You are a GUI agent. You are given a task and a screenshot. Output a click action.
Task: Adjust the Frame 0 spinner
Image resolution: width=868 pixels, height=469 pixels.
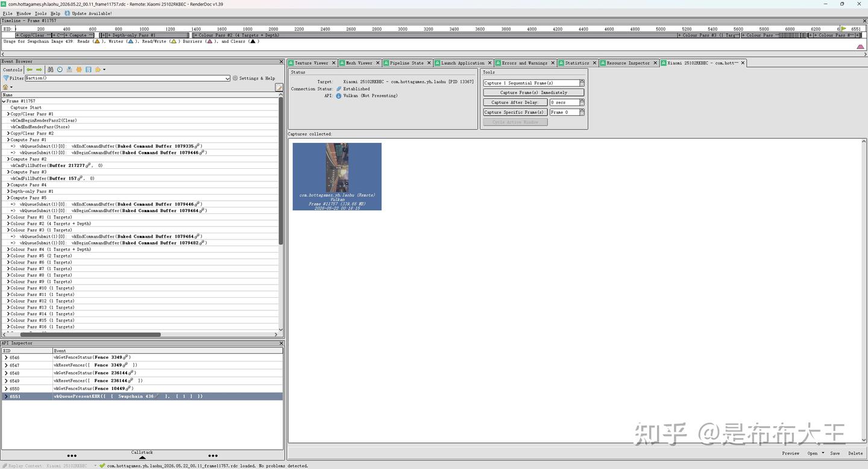[582, 112]
